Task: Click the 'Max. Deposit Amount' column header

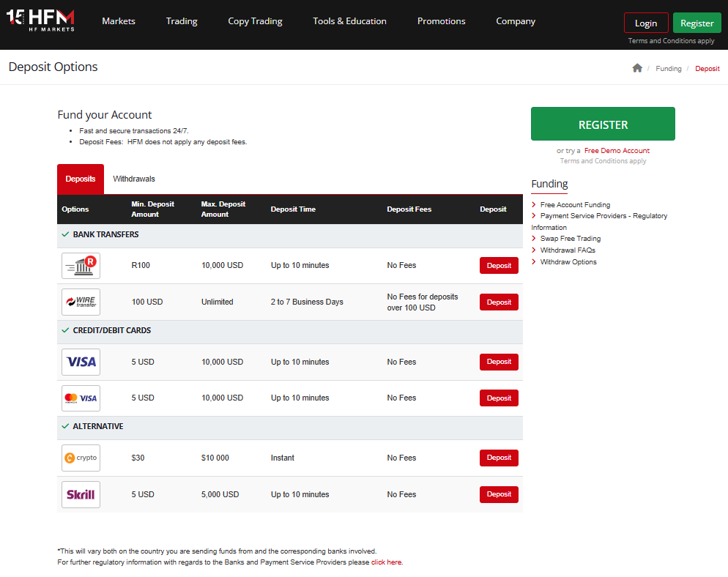Action: click(x=223, y=209)
